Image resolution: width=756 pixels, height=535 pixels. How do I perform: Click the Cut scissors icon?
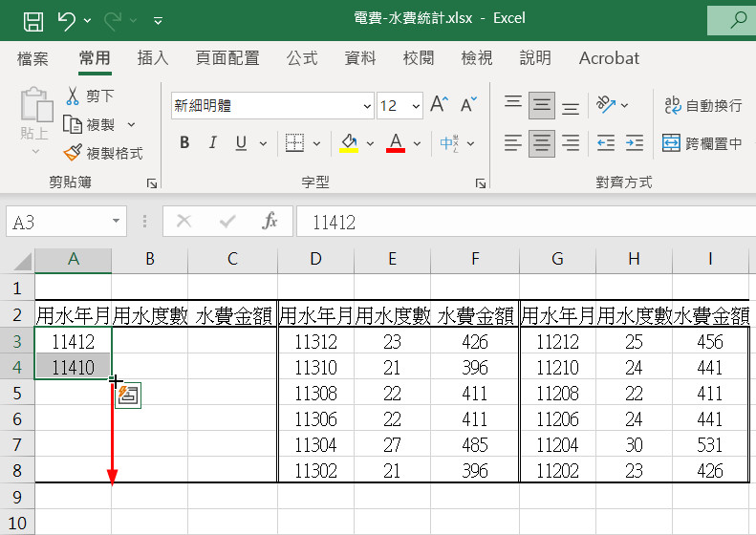click(x=73, y=96)
